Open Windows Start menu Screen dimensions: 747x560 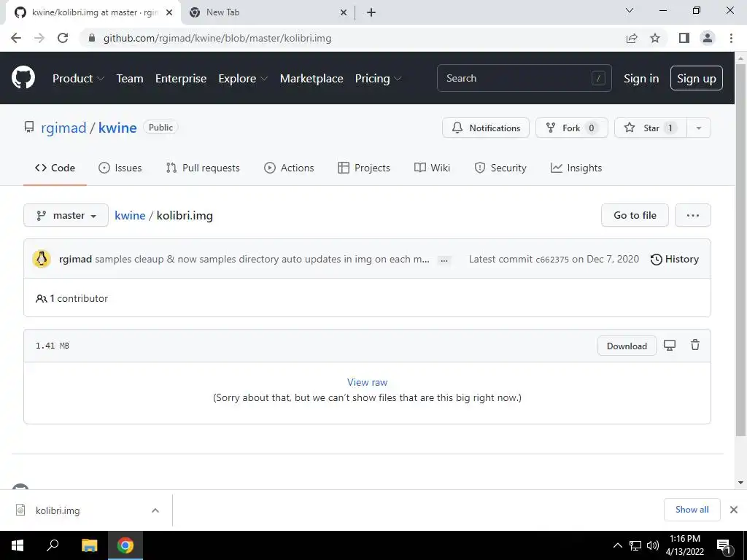click(18, 545)
